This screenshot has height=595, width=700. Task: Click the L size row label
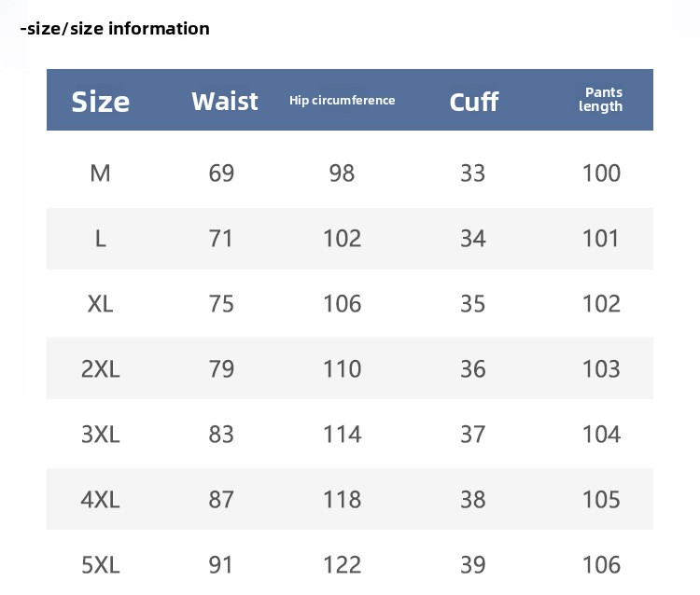click(101, 239)
